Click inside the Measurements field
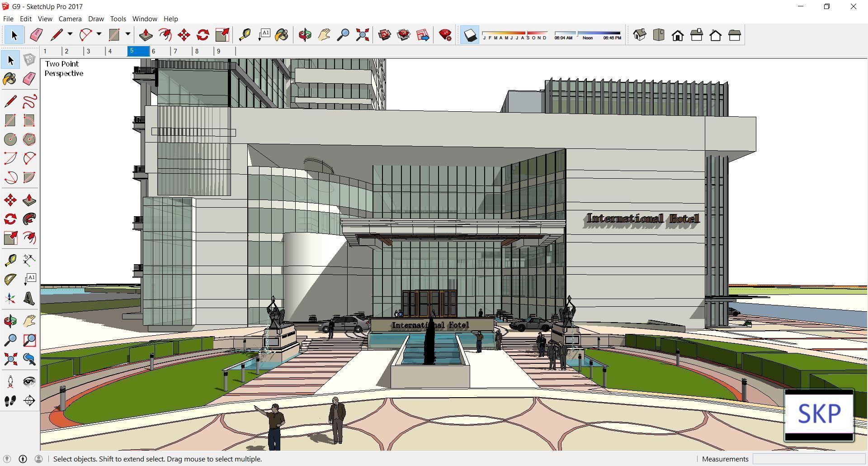Screen dimensions: 868x466 pyautogui.click(x=809, y=459)
